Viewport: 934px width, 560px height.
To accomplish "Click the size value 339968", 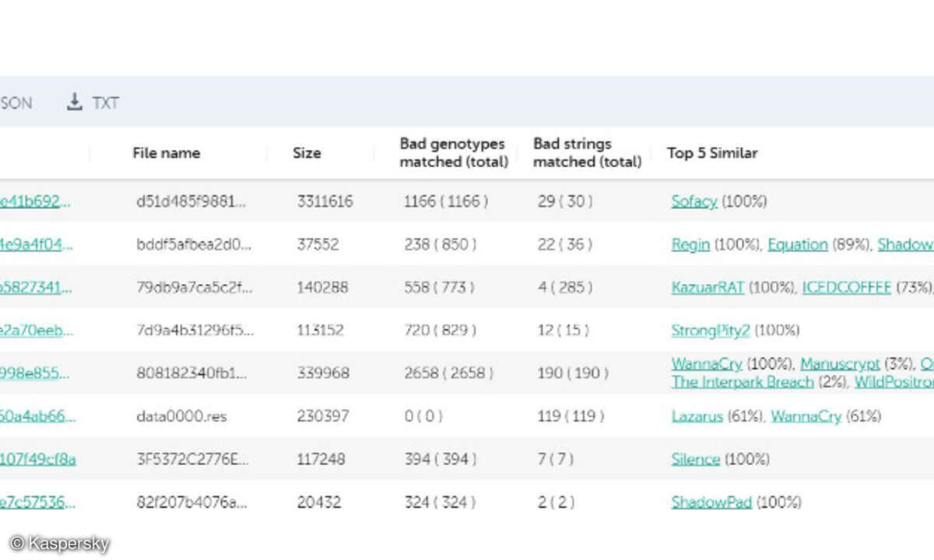I will [323, 373].
